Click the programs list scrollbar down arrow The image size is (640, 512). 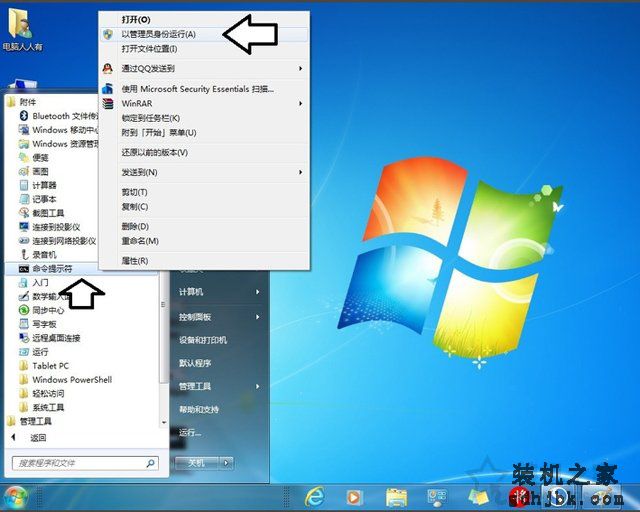(164, 423)
